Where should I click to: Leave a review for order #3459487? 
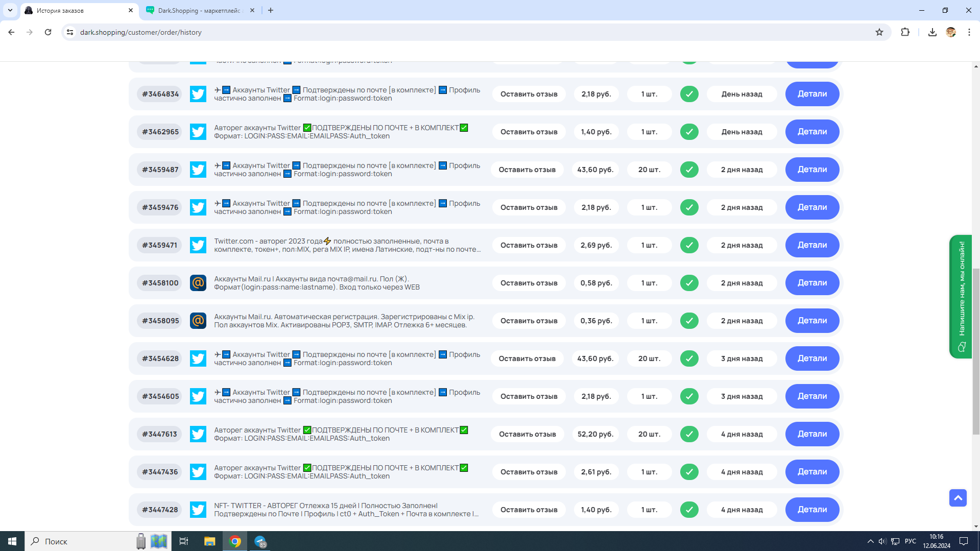tap(527, 170)
